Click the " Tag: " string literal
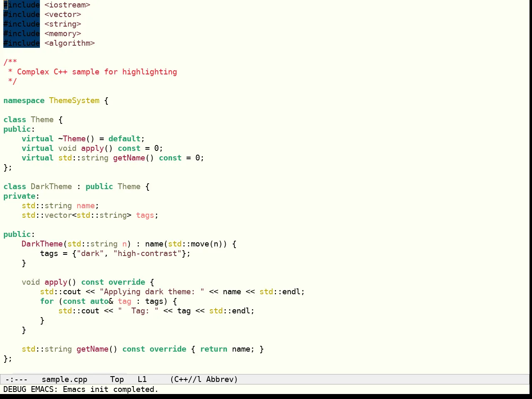Image resolution: width=532 pixels, height=399 pixels. click(138, 311)
